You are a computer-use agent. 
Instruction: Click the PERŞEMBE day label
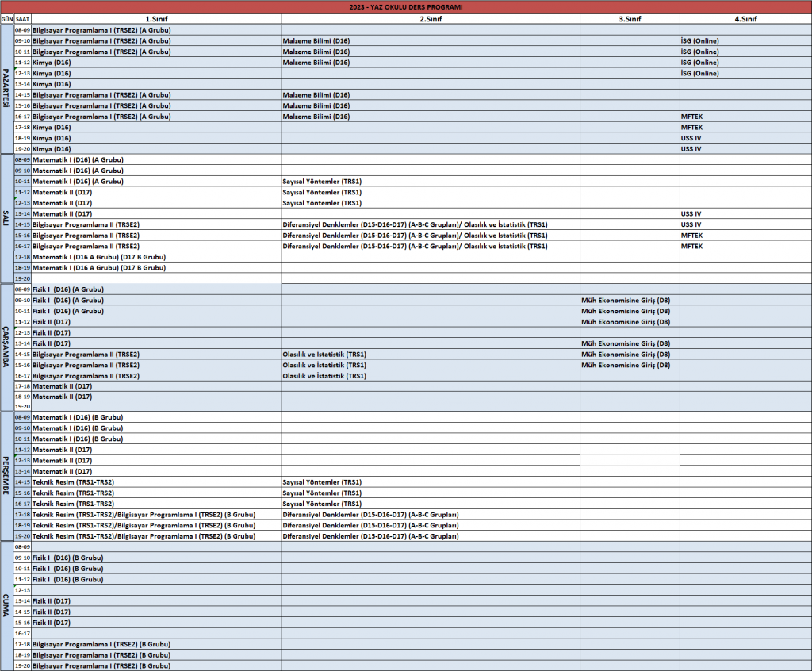7,476
